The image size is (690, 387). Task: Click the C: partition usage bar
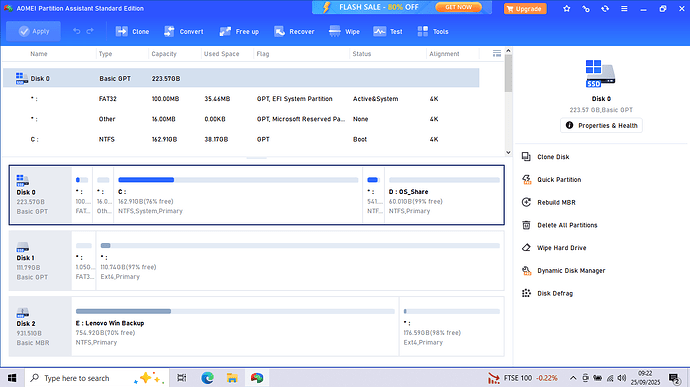click(238, 180)
